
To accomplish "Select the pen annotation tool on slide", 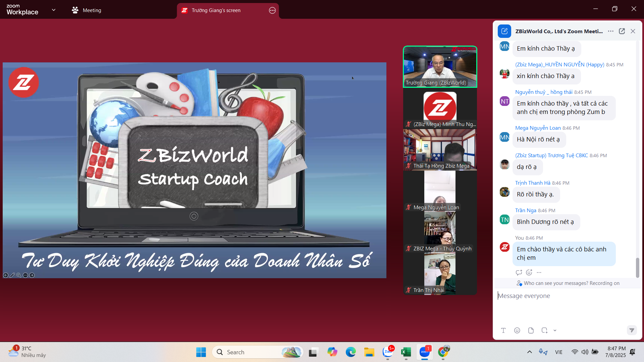I will coord(12,275).
